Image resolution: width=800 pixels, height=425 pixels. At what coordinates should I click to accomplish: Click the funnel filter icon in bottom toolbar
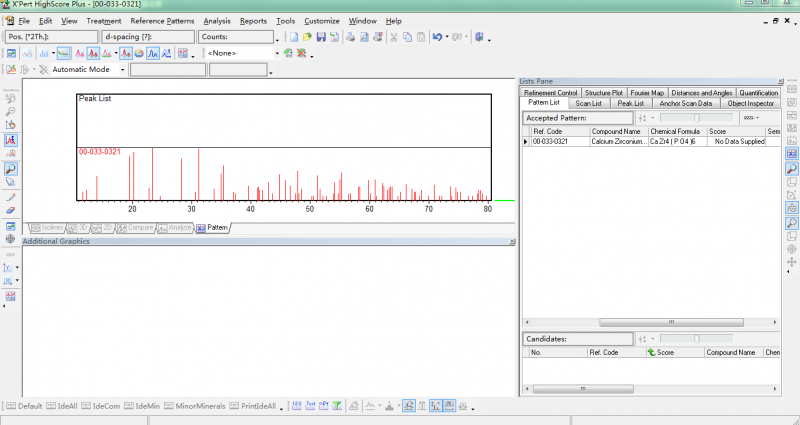[x=338, y=406]
